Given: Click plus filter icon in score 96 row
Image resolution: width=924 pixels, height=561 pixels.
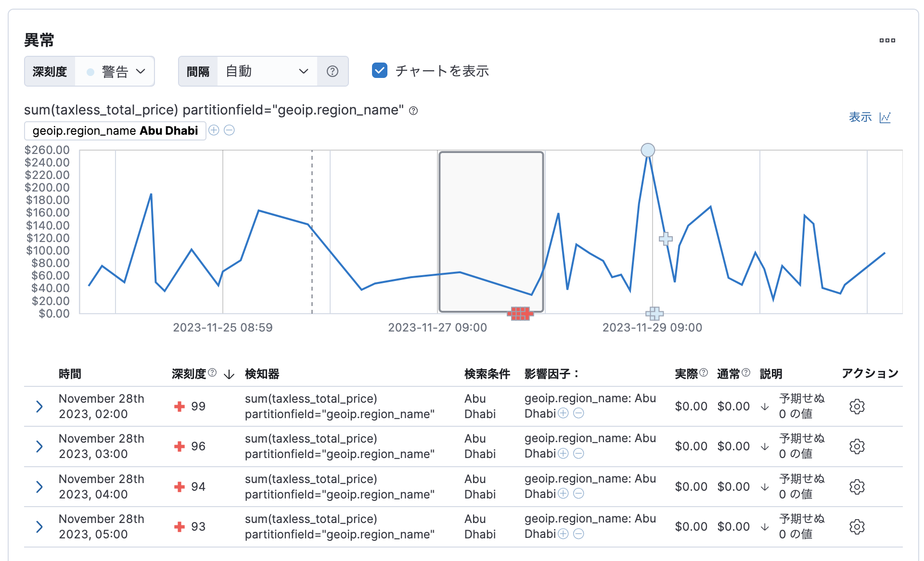Looking at the screenshot, I should (563, 453).
